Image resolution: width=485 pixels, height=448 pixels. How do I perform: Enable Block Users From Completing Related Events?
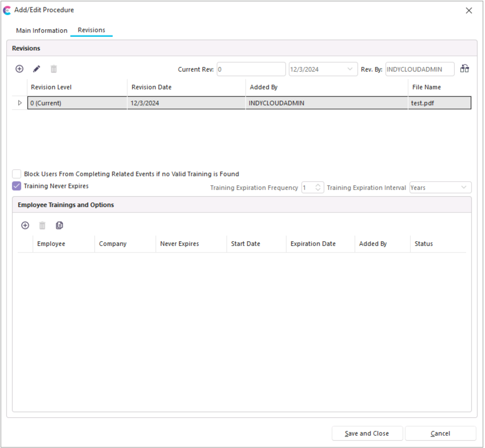point(17,174)
